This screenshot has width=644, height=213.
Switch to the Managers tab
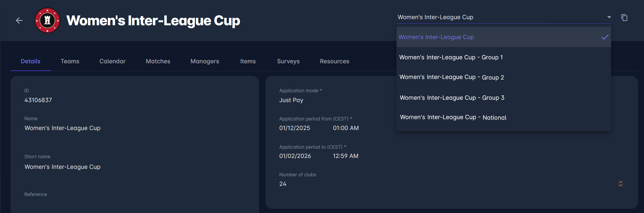point(205,61)
